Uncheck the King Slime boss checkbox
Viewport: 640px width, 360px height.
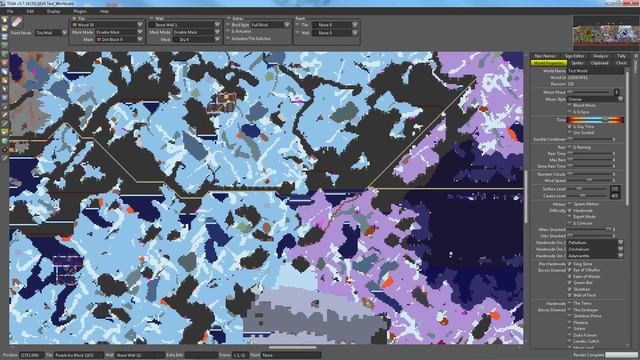pyautogui.click(x=570, y=264)
